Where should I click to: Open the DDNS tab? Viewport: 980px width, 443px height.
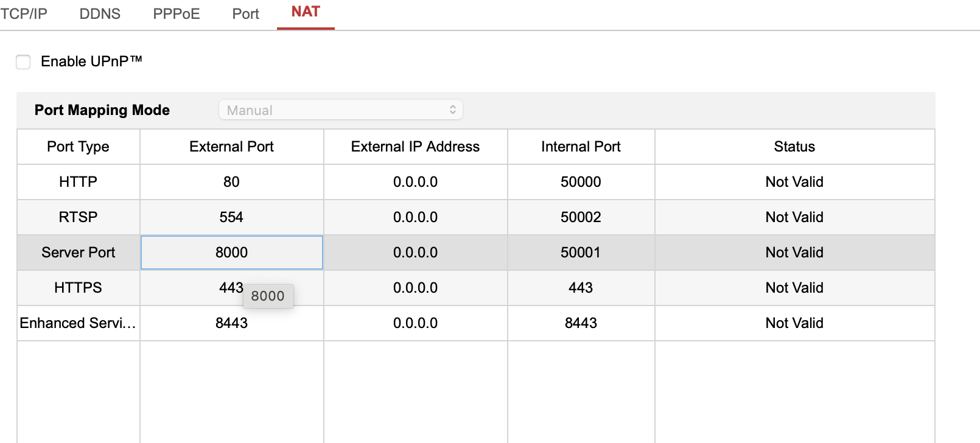100,14
